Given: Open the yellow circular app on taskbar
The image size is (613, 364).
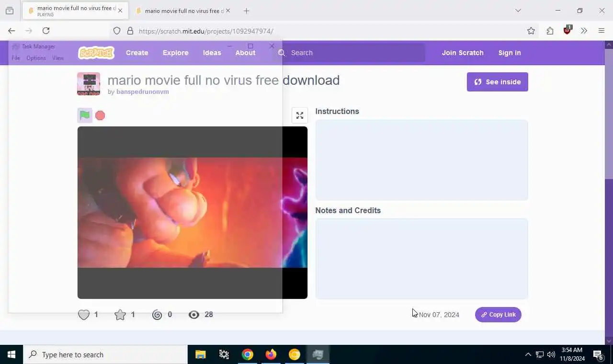Looking at the screenshot, I should point(295,355).
